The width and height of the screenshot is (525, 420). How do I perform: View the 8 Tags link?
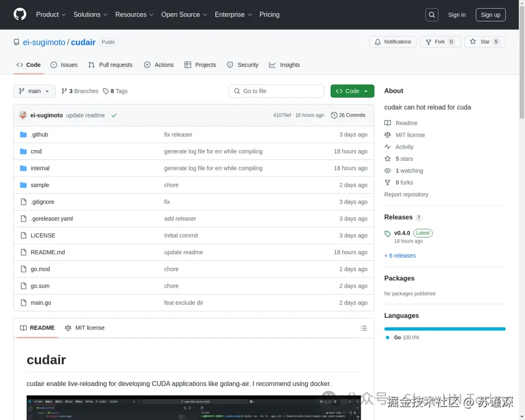click(x=115, y=91)
